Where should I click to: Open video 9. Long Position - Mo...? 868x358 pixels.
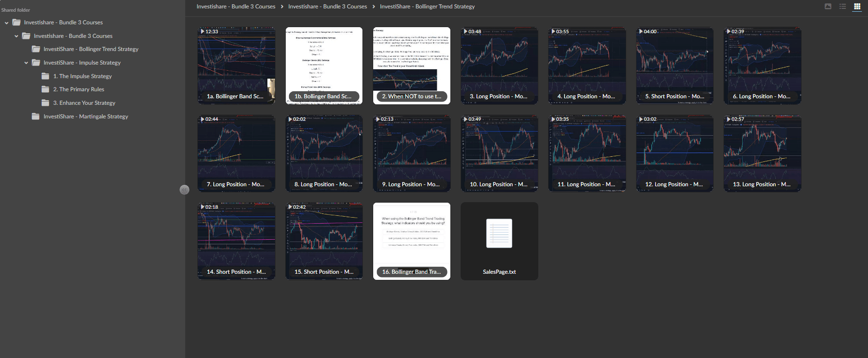tap(412, 153)
